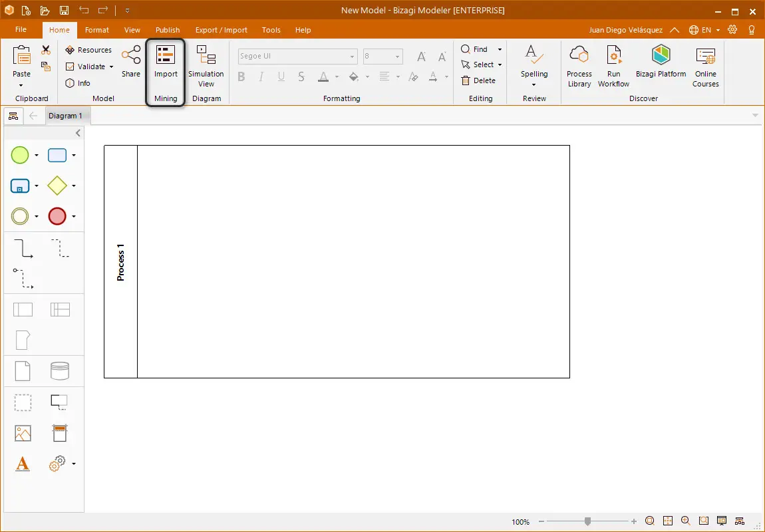The width and height of the screenshot is (765, 532).
Task: Open the File menu
Action: coord(21,30)
